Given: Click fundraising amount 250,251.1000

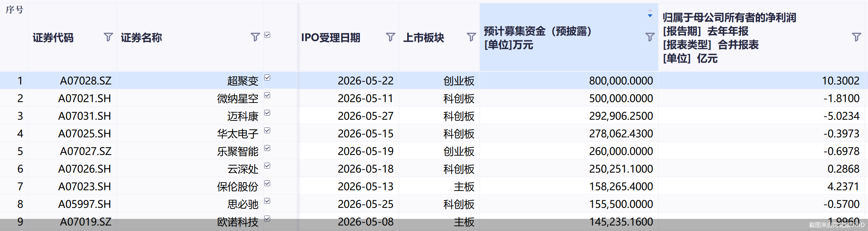Looking at the screenshot, I should pos(621,169).
